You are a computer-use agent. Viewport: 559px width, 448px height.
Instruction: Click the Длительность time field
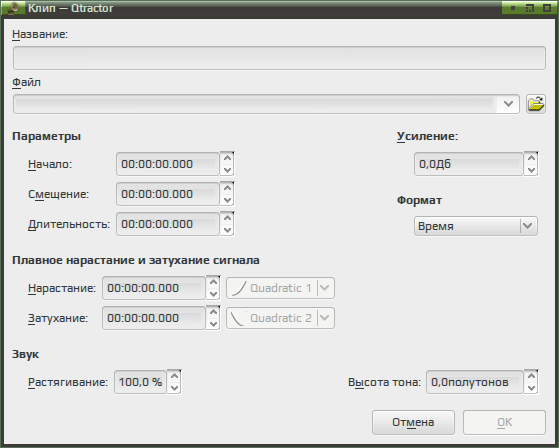168,224
